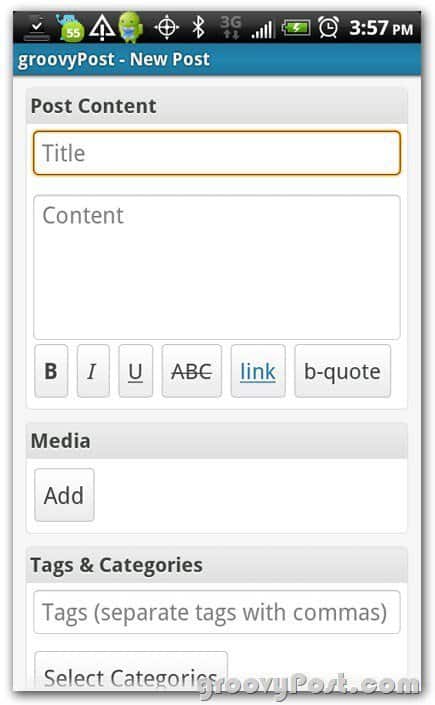Toggle italic formatting with I button
The height and width of the screenshot is (705, 435).
tap(93, 371)
